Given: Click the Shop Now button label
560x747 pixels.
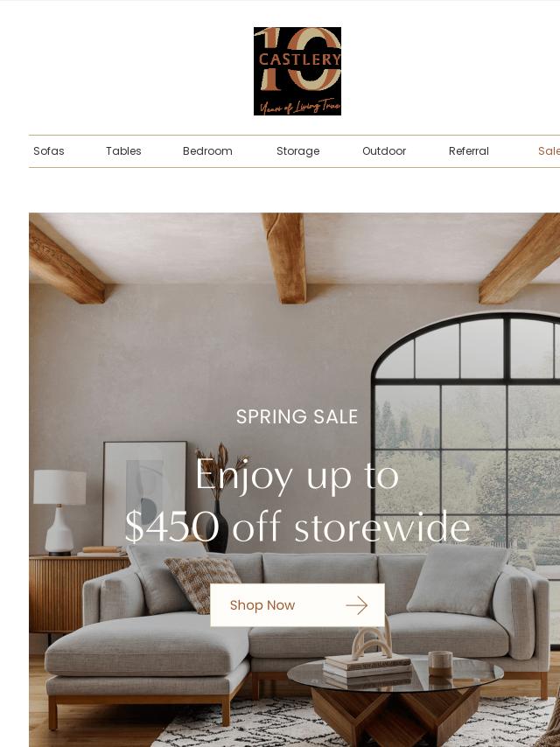Looking at the screenshot, I should (262, 605).
